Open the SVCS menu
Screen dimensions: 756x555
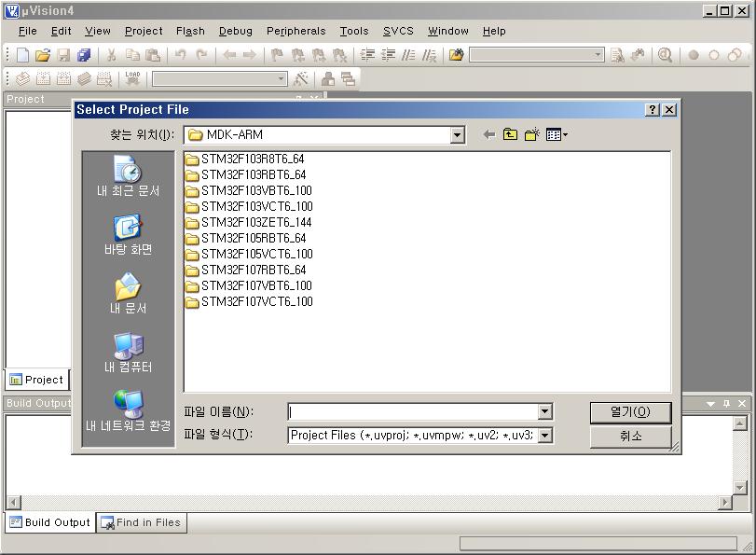click(x=398, y=31)
